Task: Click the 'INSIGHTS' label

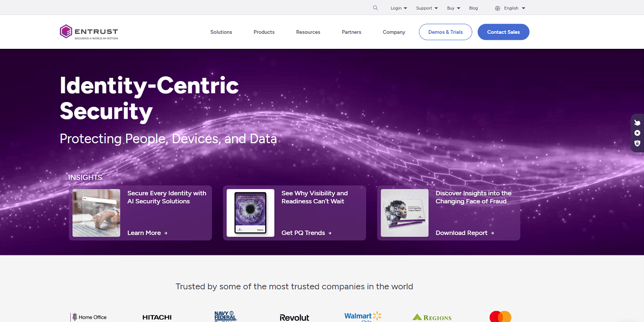Action: [85, 177]
